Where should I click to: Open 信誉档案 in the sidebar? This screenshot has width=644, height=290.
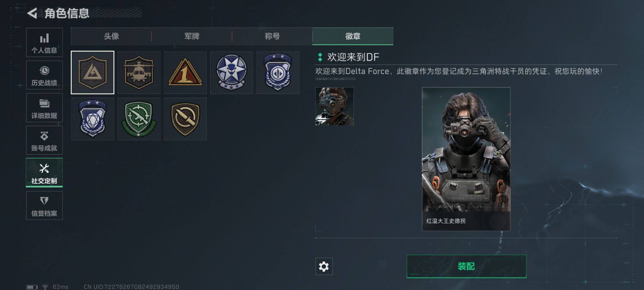(x=44, y=205)
